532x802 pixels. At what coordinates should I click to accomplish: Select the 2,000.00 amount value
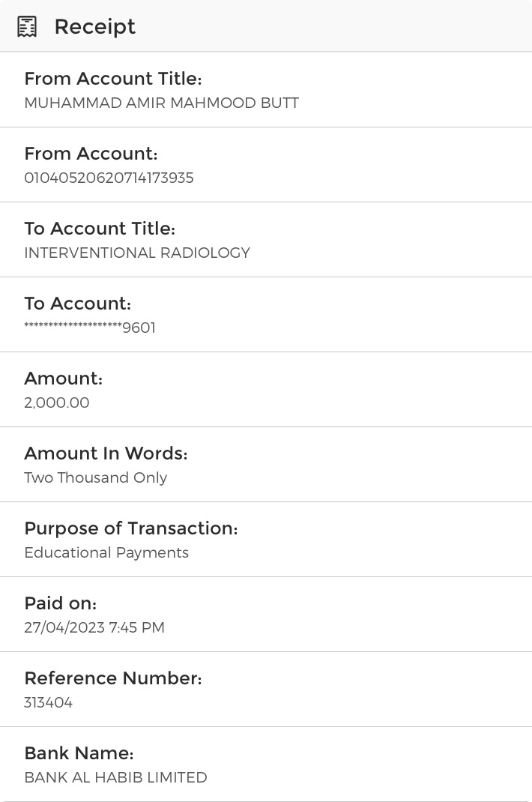point(56,403)
